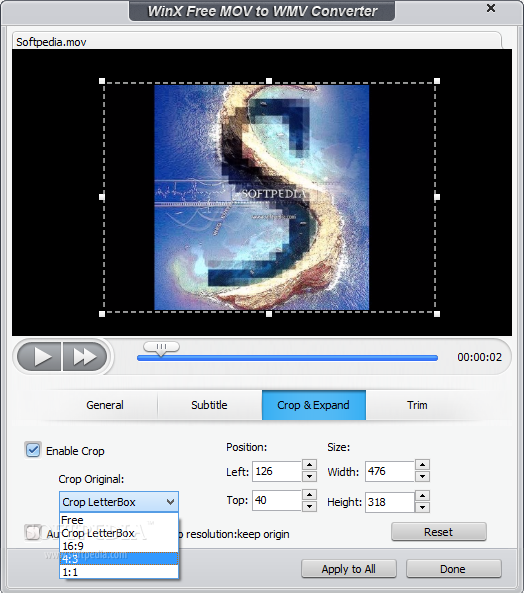This screenshot has width=524, height=593.
Task: Click the Height size input field
Action: click(390, 502)
